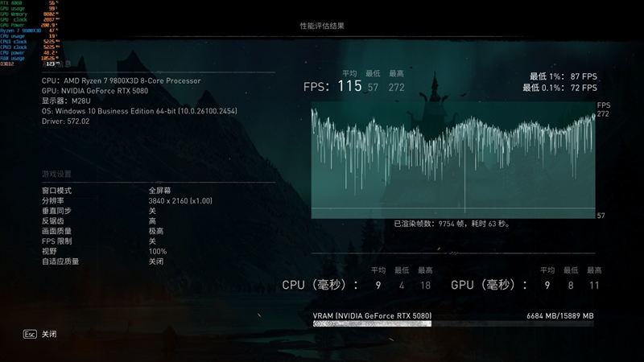Click the average FPS value 115
644x362 pixels.
(x=349, y=86)
